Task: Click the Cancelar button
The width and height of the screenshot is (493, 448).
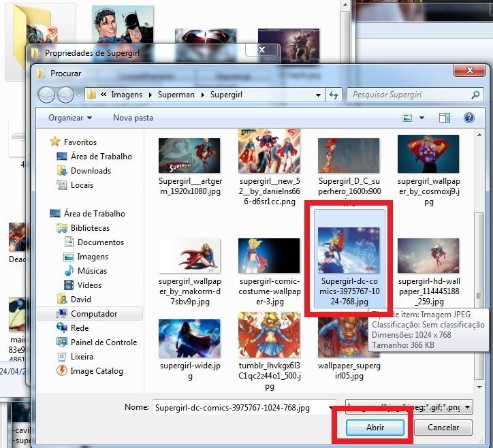Action: (443, 428)
